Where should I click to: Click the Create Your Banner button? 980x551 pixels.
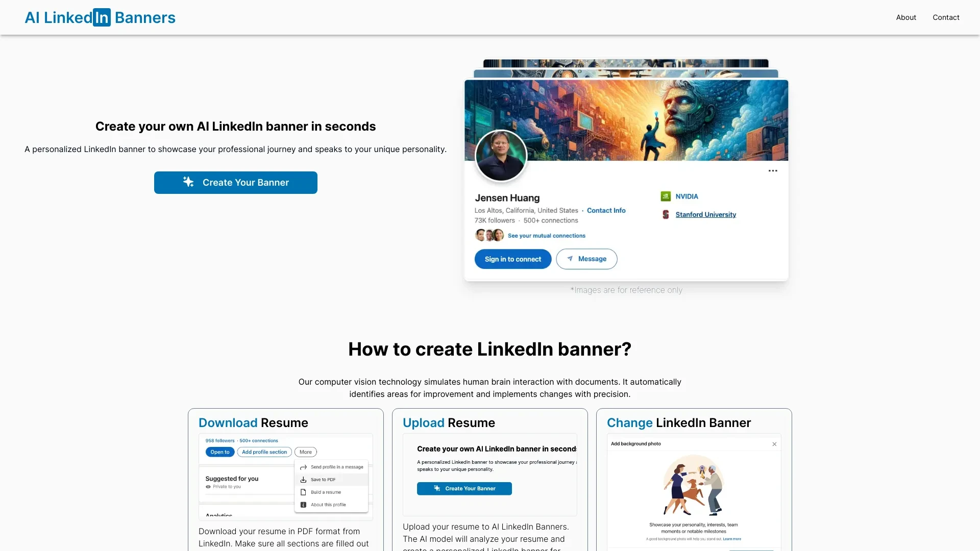tap(236, 182)
